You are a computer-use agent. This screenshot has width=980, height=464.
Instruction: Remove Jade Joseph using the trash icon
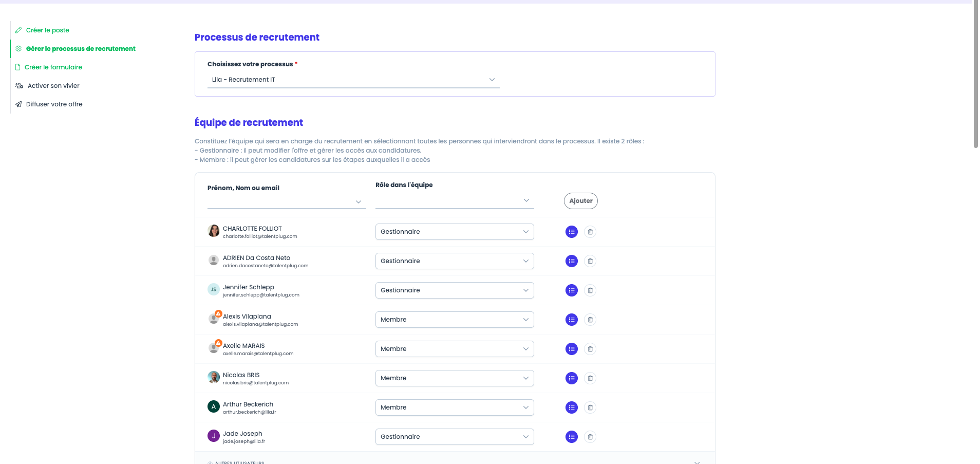point(590,437)
